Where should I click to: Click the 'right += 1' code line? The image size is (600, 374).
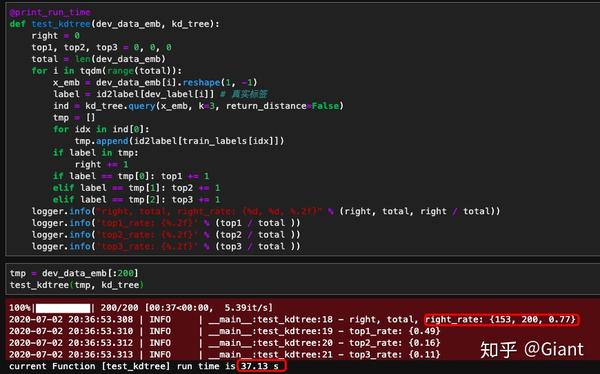click(101, 164)
